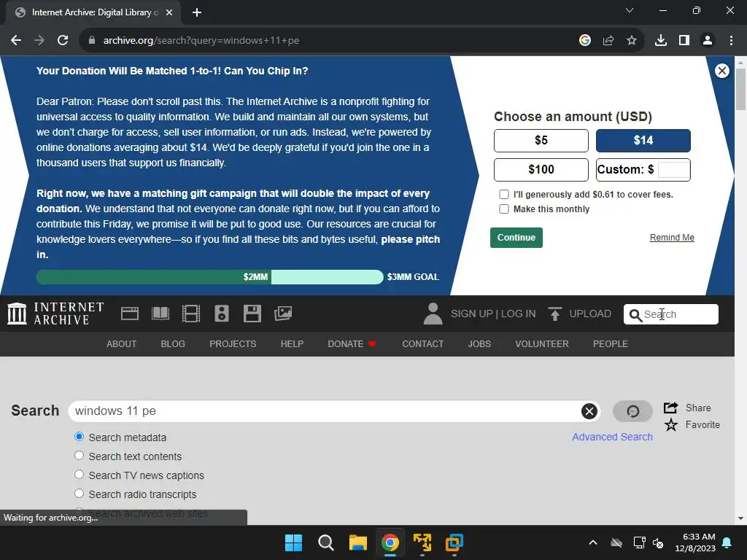Image resolution: width=747 pixels, height=560 pixels.
Task: Open the Web (Wayback) icon in the nav
Action: [130, 314]
